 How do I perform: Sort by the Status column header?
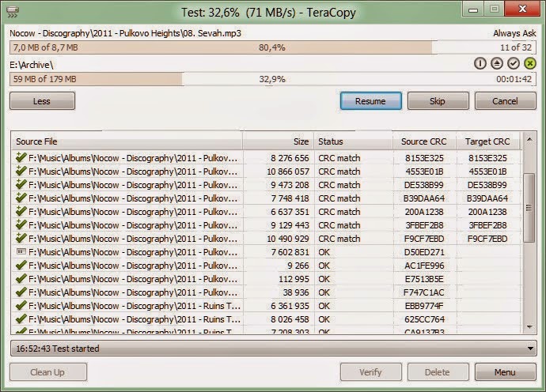(354, 141)
